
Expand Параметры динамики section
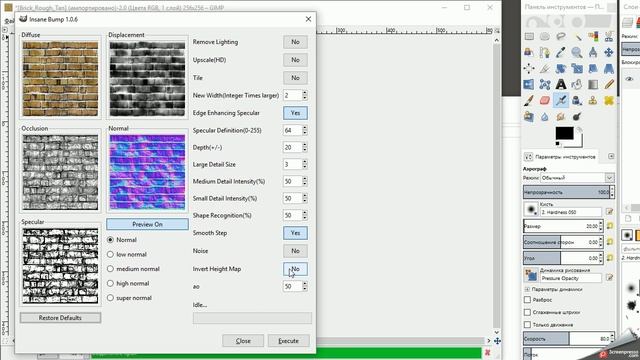coord(527,289)
